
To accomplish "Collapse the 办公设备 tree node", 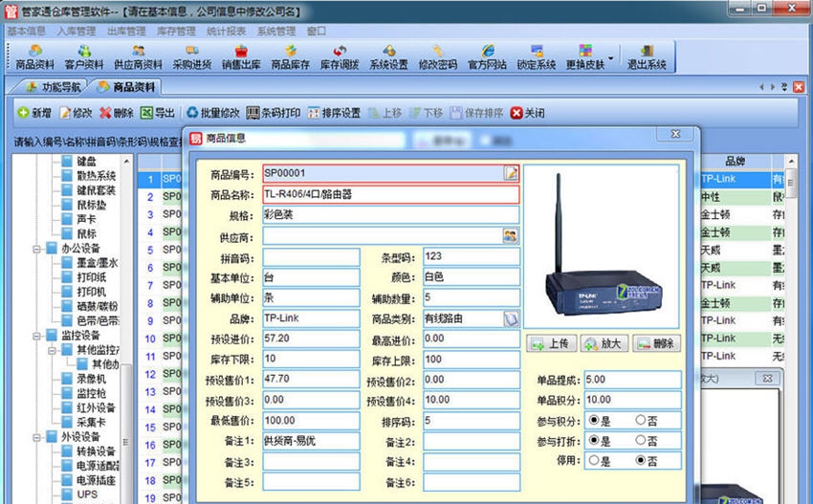I will pos(36,249).
